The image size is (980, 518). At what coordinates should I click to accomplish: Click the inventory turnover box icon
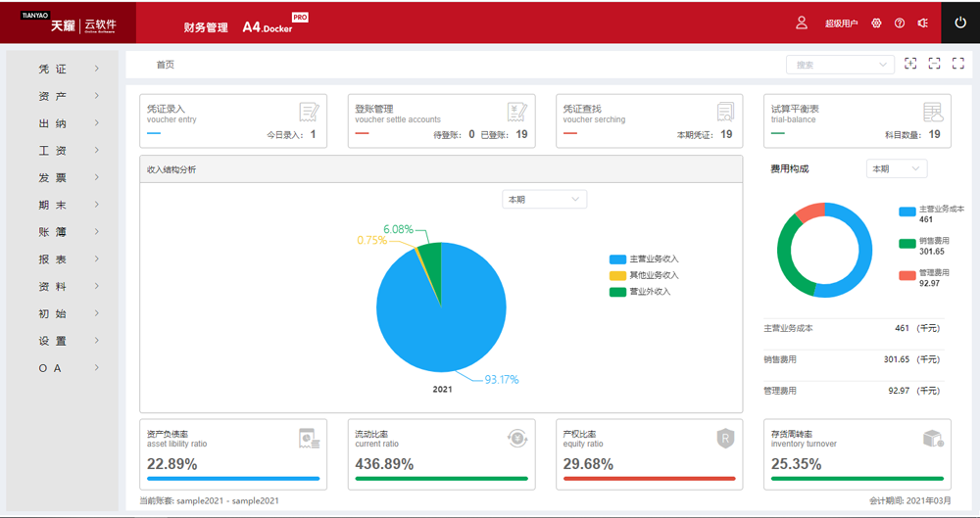[x=933, y=439]
